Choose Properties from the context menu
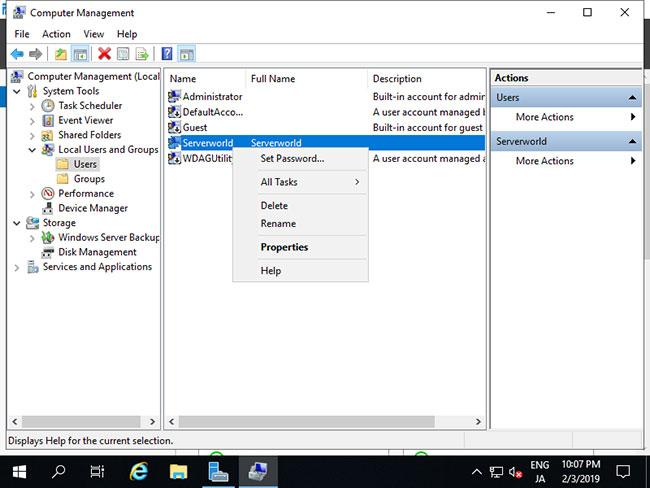650x488 pixels. 301,247
